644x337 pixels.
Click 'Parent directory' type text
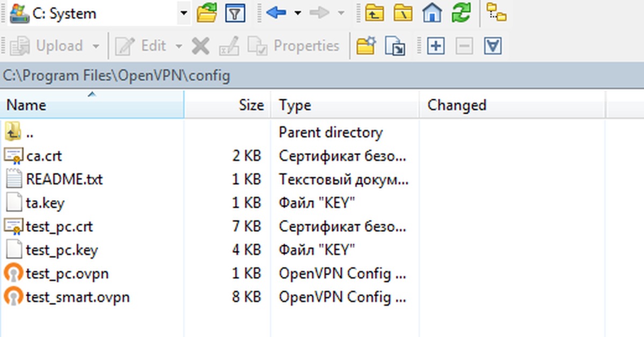click(331, 132)
